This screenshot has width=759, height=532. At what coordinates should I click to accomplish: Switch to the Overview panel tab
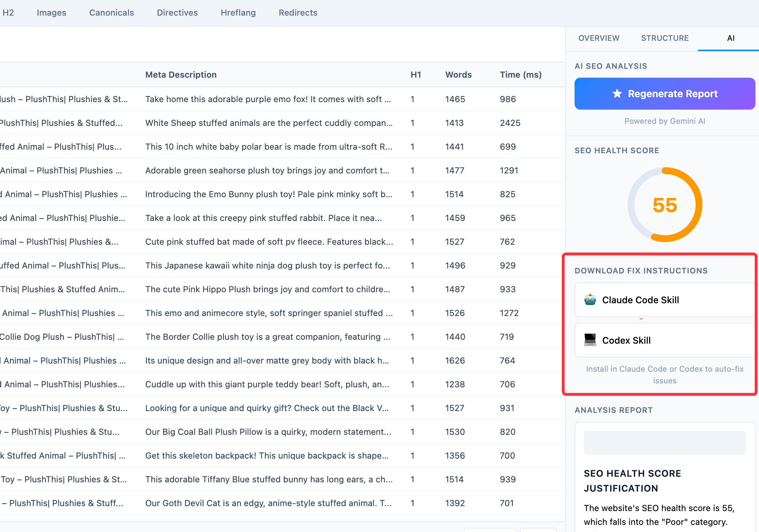(x=599, y=38)
